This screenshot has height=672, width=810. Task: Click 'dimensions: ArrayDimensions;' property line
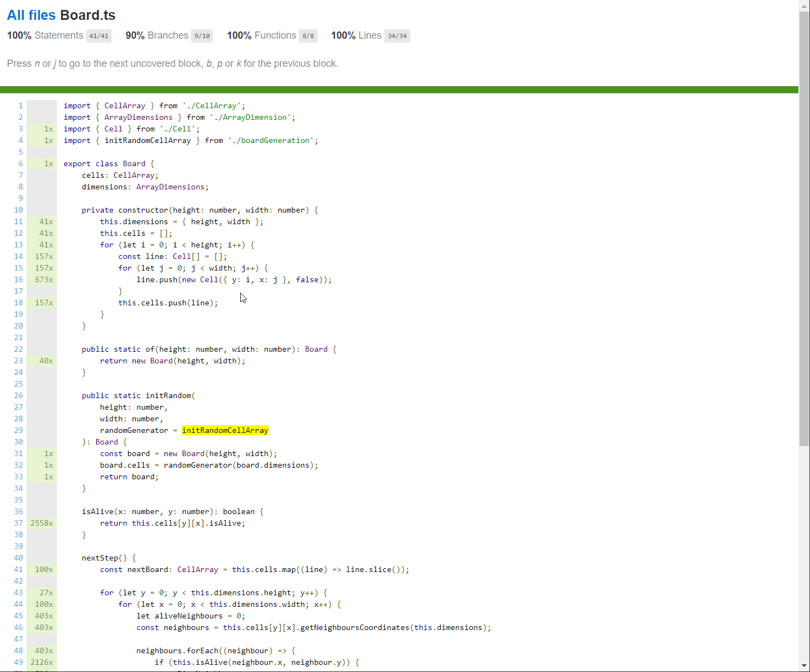point(145,187)
